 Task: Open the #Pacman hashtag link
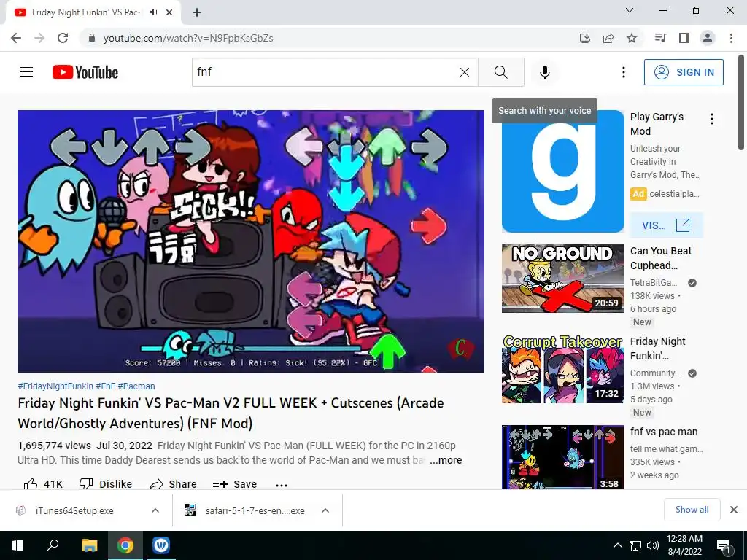136,386
